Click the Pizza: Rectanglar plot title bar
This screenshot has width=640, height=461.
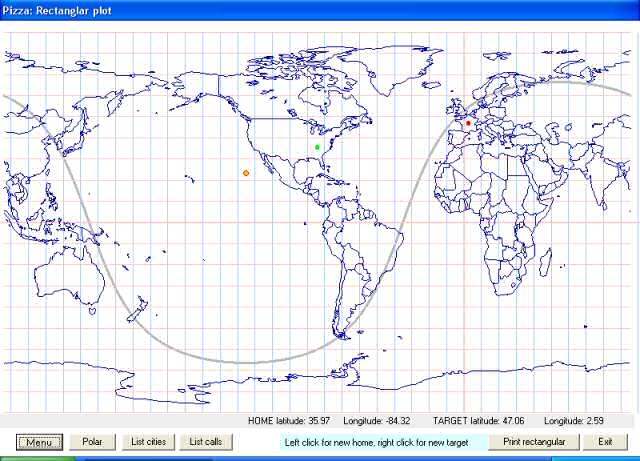pyautogui.click(x=320, y=10)
